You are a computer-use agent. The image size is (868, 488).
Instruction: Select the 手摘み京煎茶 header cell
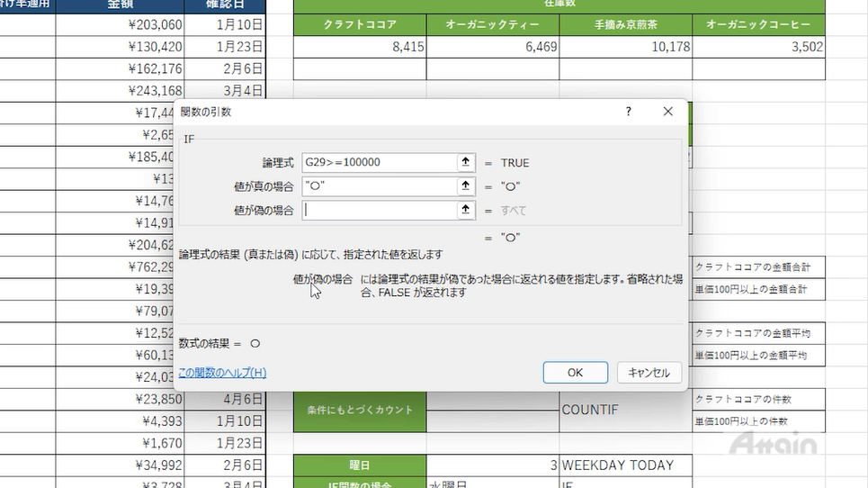(x=625, y=24)
